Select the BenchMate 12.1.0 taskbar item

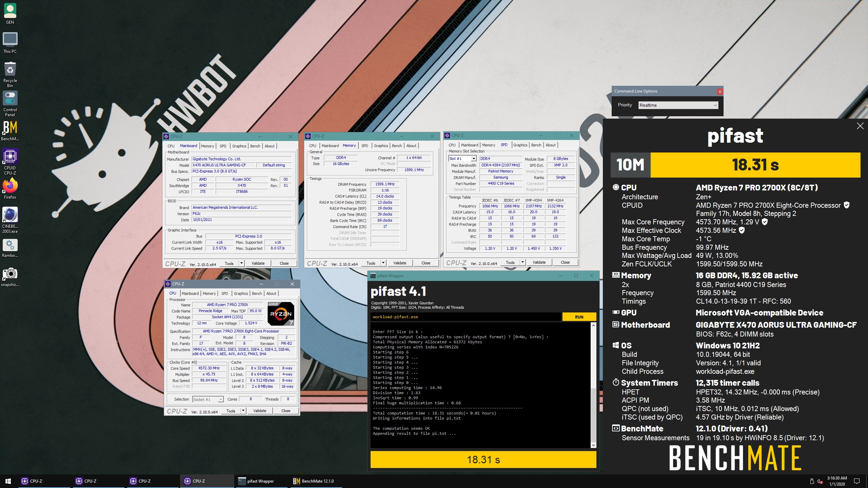315,481
